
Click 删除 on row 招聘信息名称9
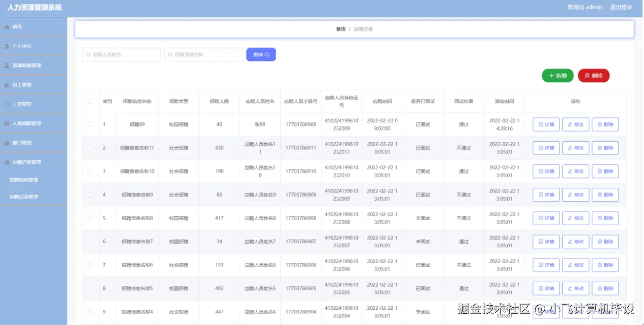[605, 195]
